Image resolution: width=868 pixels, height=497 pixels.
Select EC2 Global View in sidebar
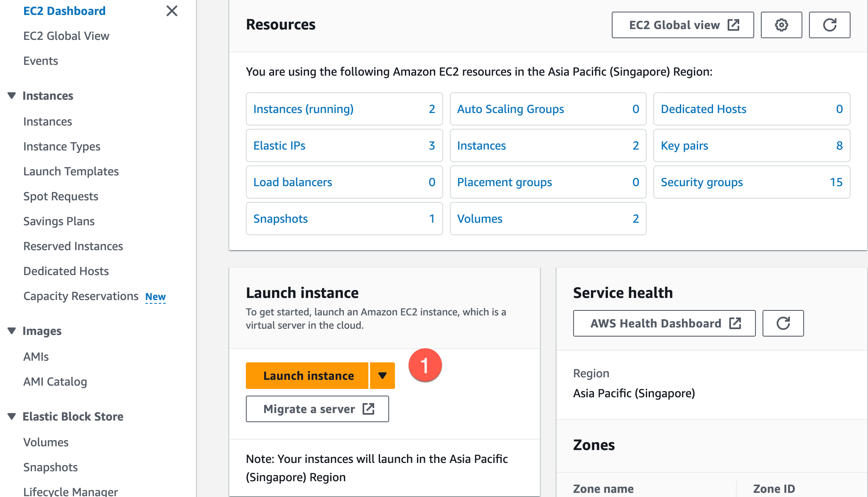[x=66, y=36]
